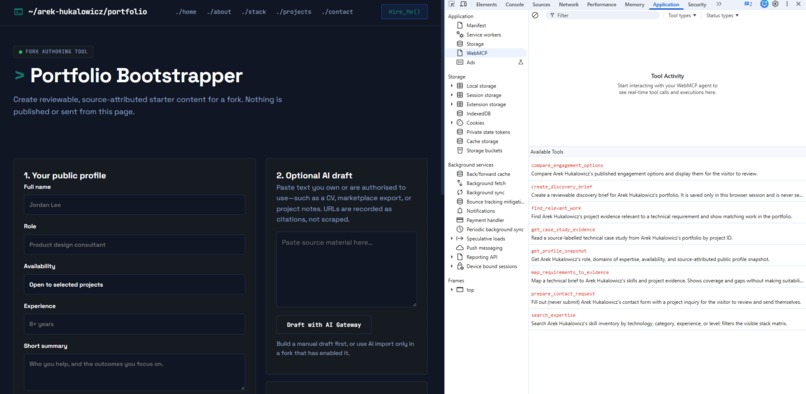Expand the Speculative loads tree node
This screenshot has width=806, height=394.
(x=452, y=239)
